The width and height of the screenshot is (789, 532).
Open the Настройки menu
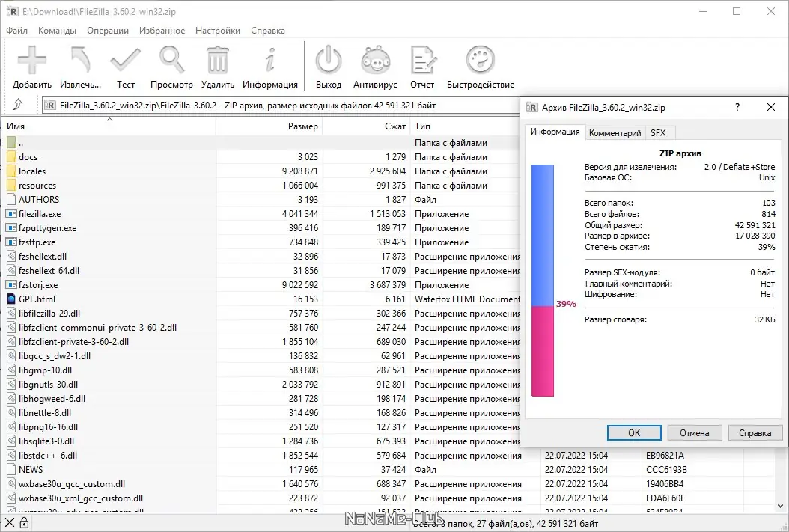[x=218, y=31]
